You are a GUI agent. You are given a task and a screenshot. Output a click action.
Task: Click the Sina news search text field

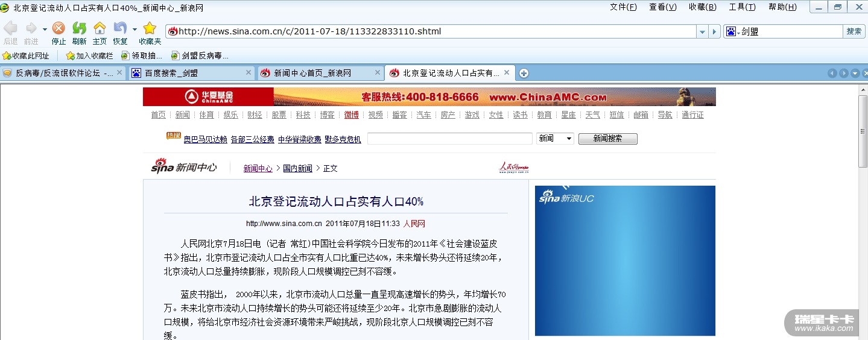click(x=450, y=139)
